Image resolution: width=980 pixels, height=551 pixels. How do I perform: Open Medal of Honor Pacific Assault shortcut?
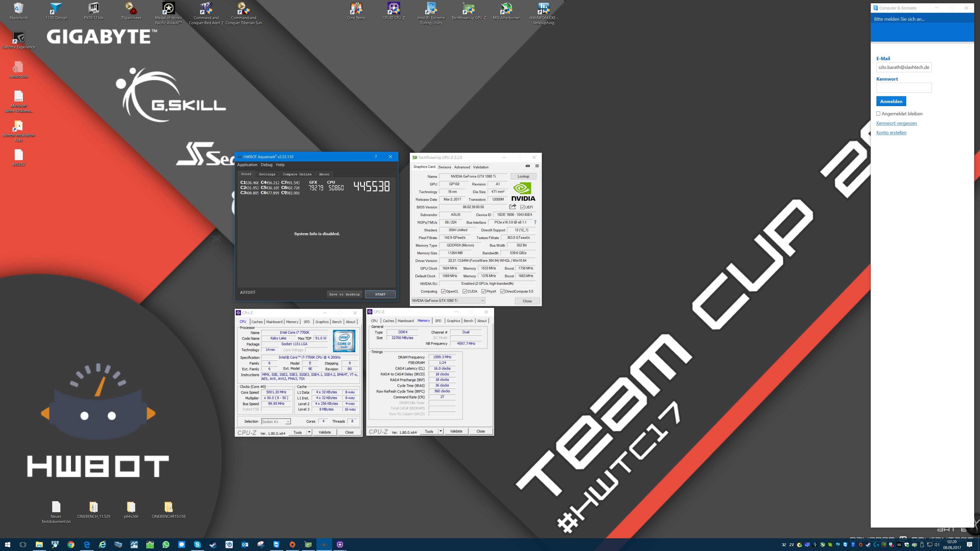click(x=168, y=13)
